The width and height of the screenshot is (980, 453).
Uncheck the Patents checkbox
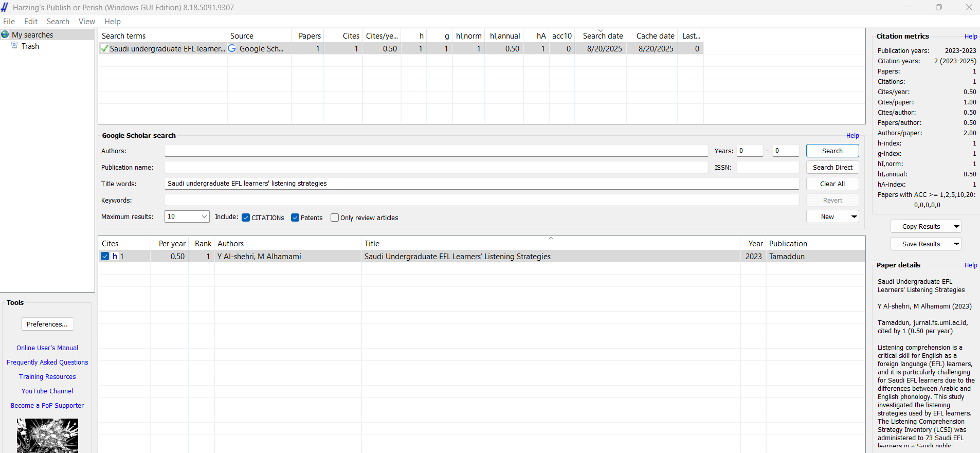point(295,218)
